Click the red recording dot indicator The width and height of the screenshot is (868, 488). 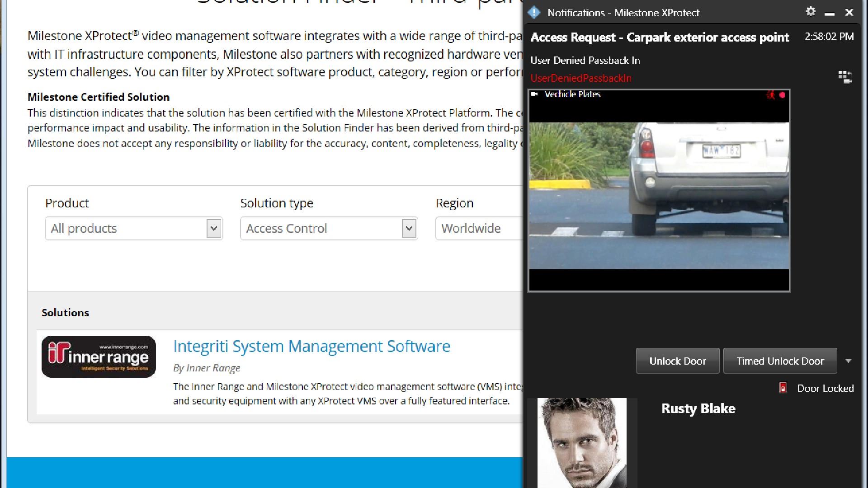(x=782, y=95)
